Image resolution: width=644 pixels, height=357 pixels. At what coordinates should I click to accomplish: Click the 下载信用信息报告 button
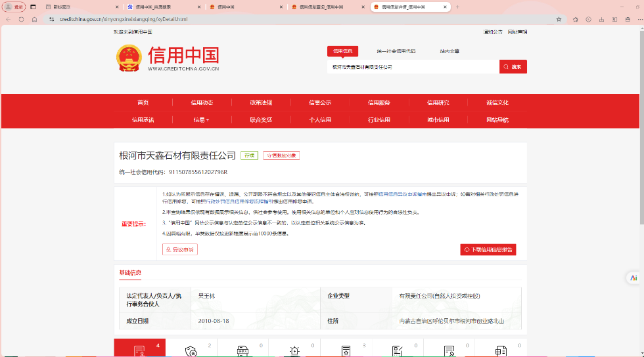click(x=488, y=249)
